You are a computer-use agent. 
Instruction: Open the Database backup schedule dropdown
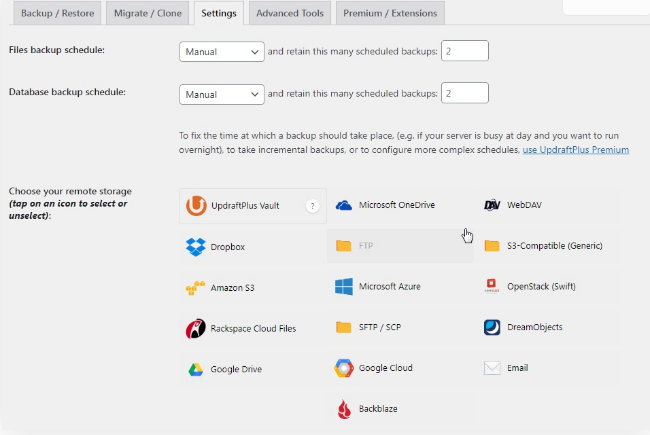[222, 95]
